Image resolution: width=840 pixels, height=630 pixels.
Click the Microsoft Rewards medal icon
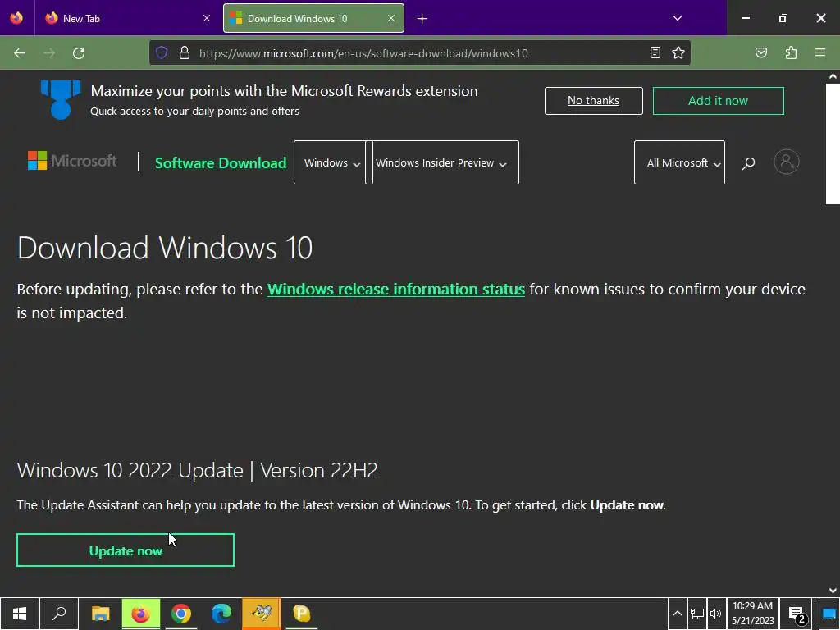tap(61, 99)
